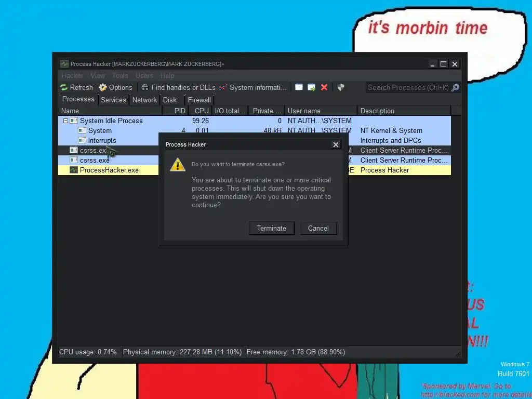Image resolution: width=532 pixels, height=399 pixels.
Task: Close the Process Hacker confirmation dialog
Action: pyautogui.click(x=336, y=144)
